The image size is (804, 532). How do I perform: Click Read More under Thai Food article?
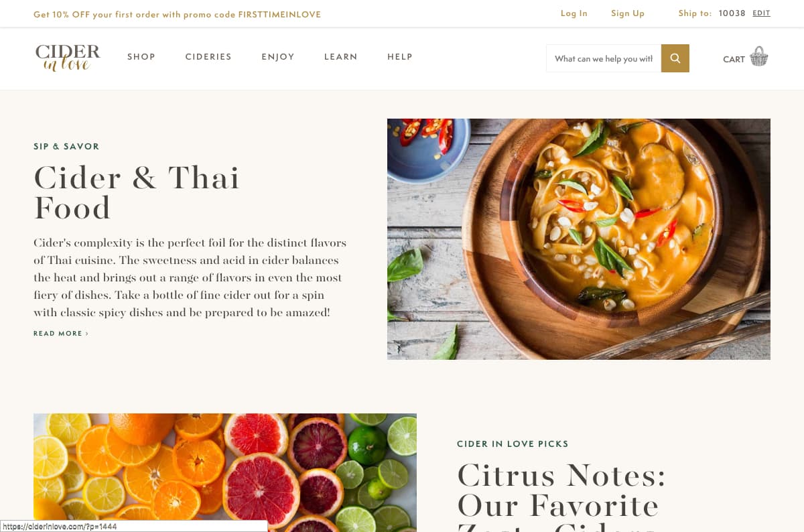[x=61, y=333]
